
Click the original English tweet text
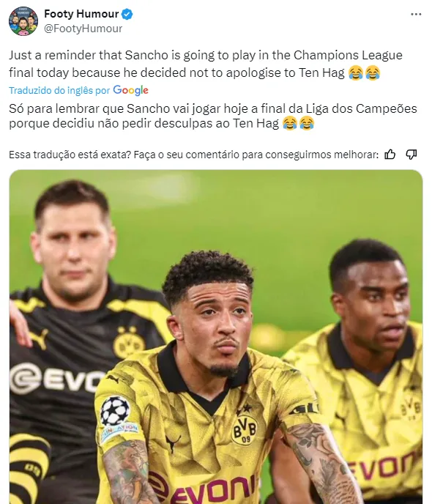206,64
